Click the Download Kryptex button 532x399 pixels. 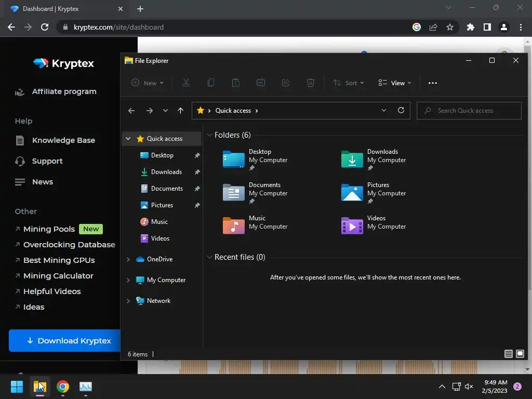64,341
